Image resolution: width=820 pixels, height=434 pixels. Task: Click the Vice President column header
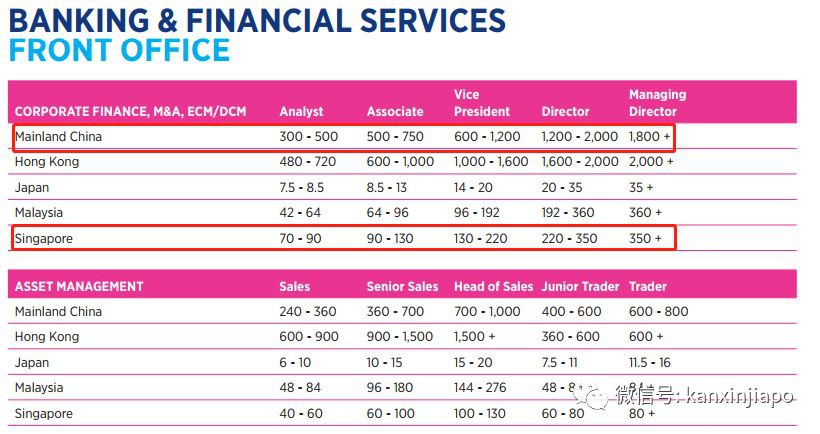point(482,103)
